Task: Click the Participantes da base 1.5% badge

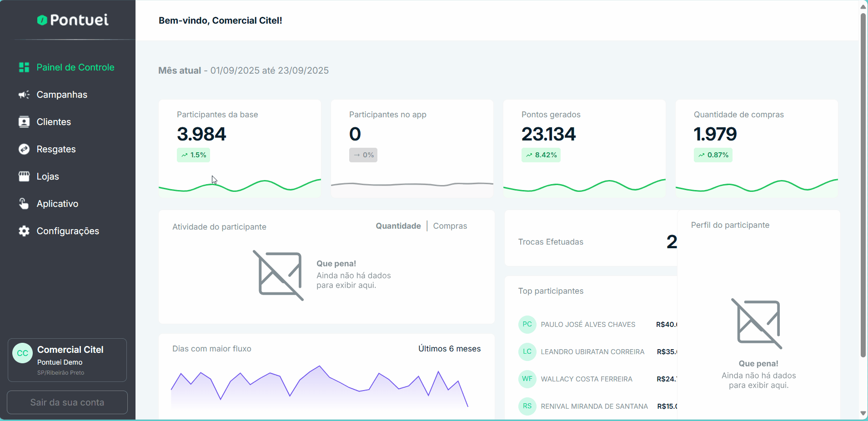Action: [194, 155]
